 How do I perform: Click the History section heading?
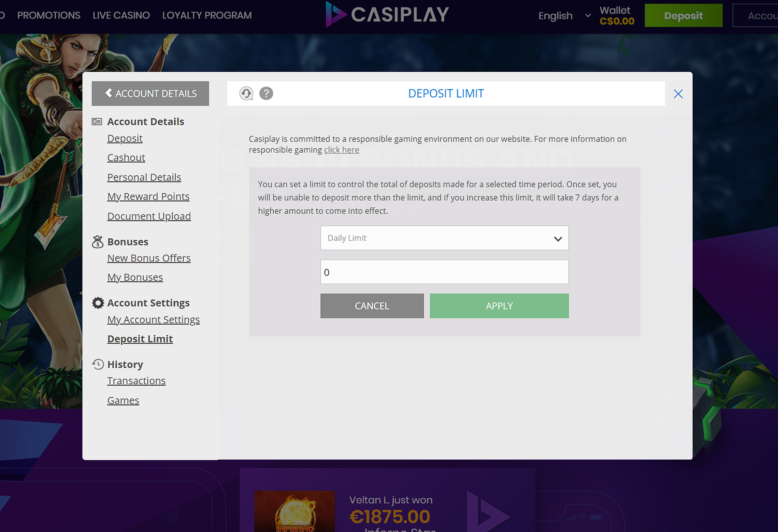point(125,364)
